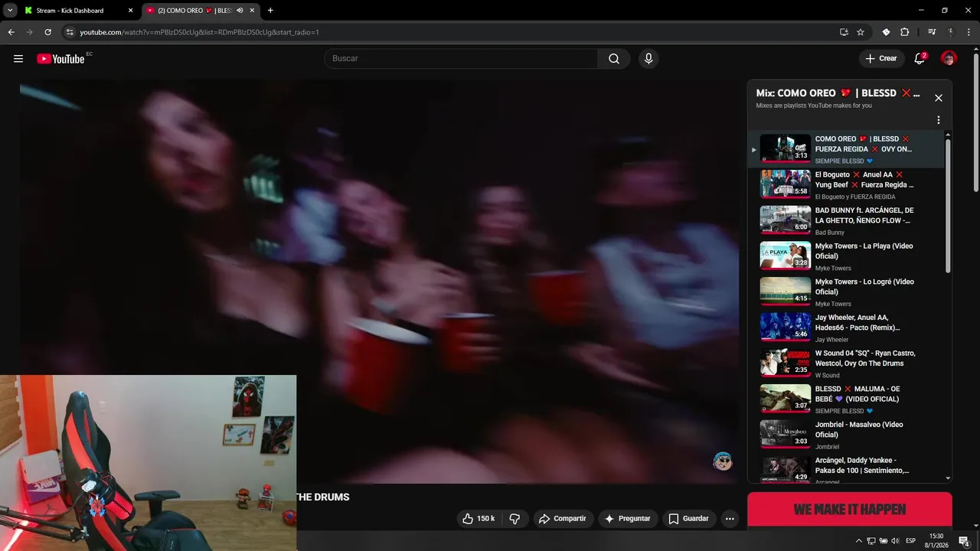This screenshot has width=980, height=551.
Task: Play BAD BUNNY ft. ARCÁNGEL playlist item
Action: 847,221
